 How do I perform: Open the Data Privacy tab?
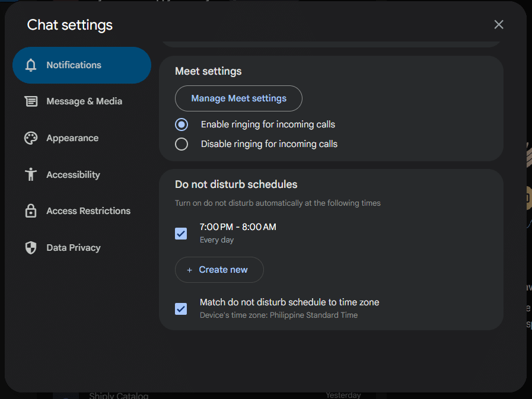pos(82,248)
